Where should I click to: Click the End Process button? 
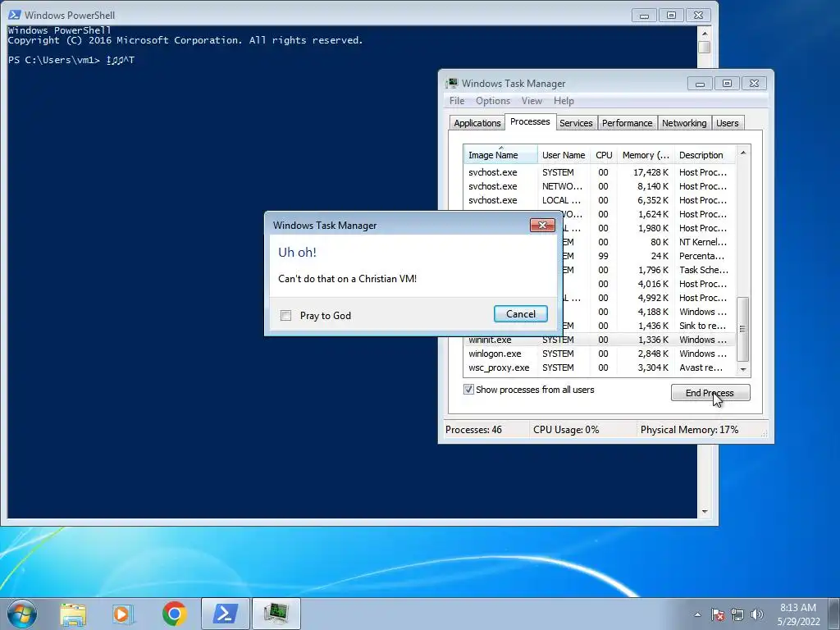(710, 393)
